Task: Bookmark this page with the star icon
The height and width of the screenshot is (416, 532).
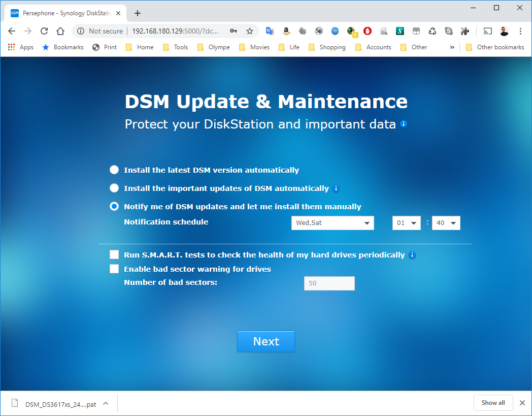Action: click(x=250, y=31)
